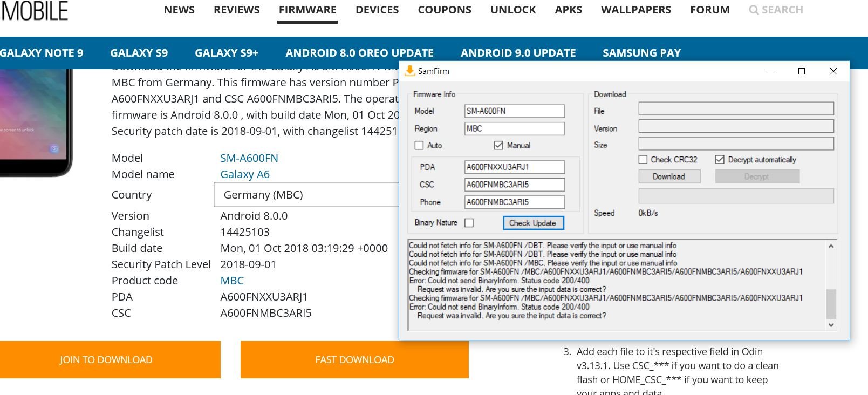Go to GALAXY NOTE 9 section
Image resolution: width=868 pixels, height=395 pixels.
tap(42, 53)
